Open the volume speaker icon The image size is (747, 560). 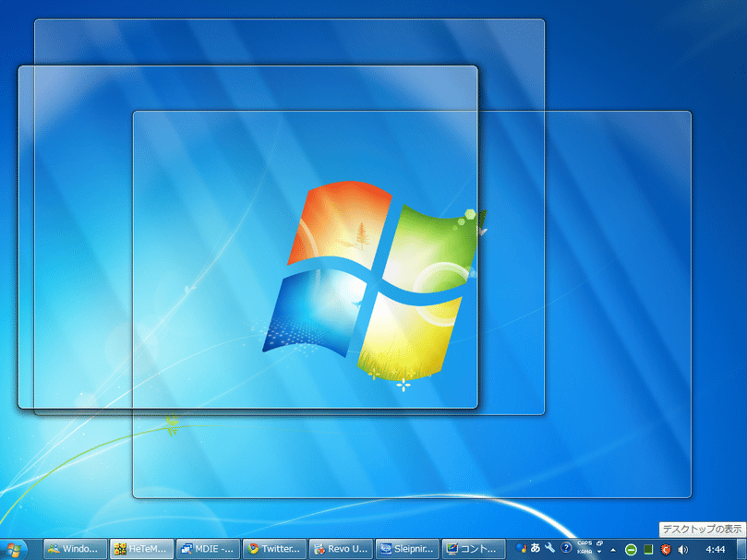pyautogui.click(x=683, y=550)
